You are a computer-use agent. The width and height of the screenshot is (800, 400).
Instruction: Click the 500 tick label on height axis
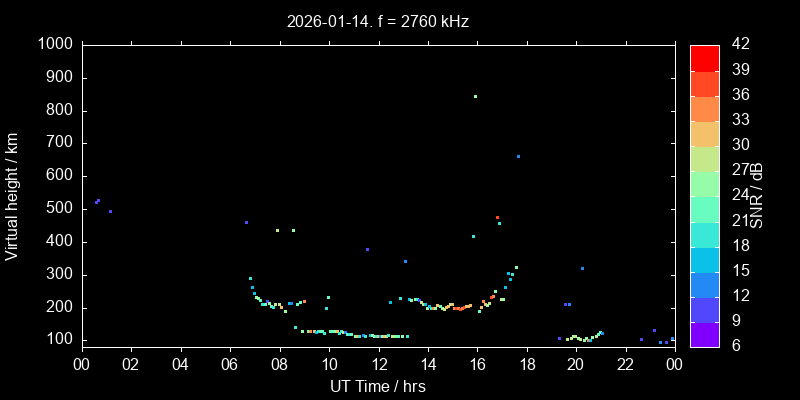click(60, 209)
